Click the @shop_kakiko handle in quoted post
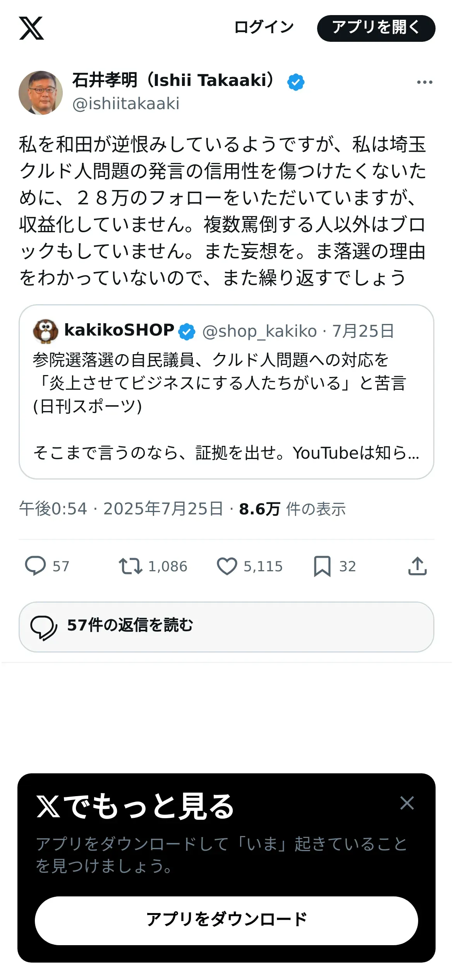The image size is (453, 980). (x=259, y=331)
